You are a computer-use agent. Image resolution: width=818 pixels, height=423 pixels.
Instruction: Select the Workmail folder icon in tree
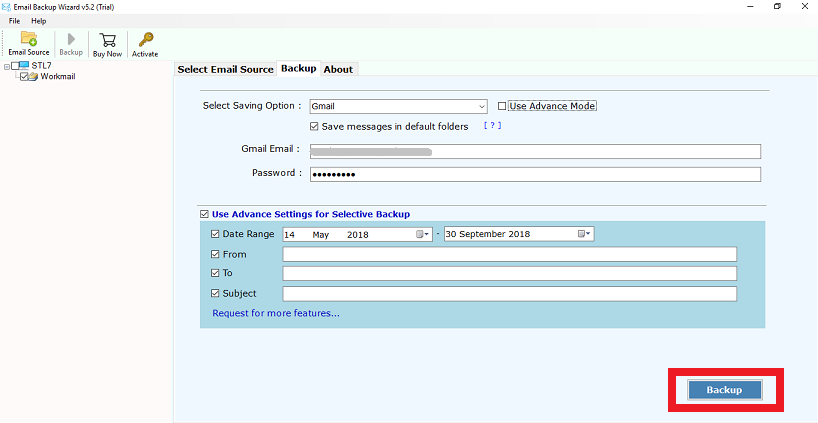(33, 76)
